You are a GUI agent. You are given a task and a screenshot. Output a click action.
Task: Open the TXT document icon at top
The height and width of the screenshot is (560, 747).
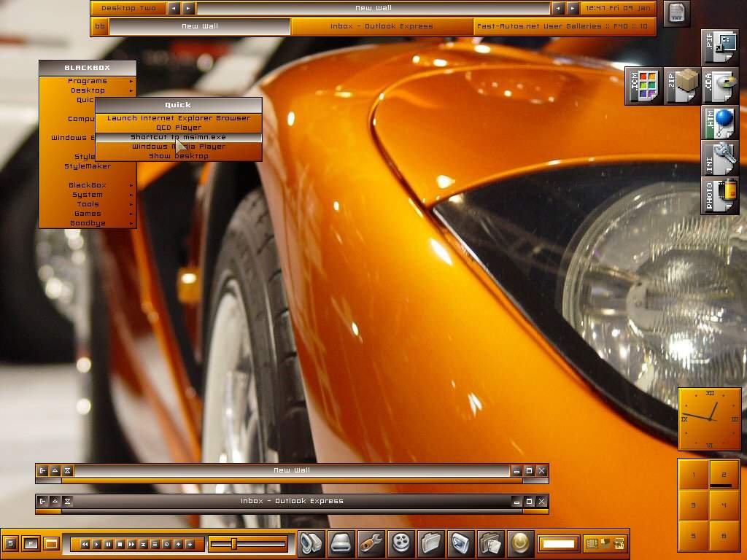click(x=676, y=13)
